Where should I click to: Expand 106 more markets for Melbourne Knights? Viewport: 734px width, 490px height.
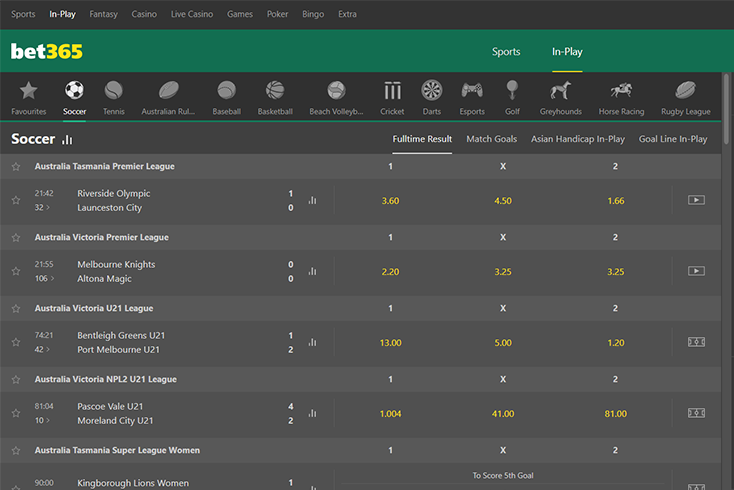(44, 278)
